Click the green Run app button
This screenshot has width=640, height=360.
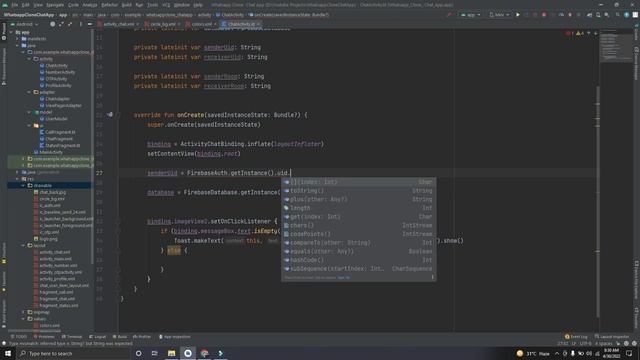pyautogui.click(x=518, y=15)
